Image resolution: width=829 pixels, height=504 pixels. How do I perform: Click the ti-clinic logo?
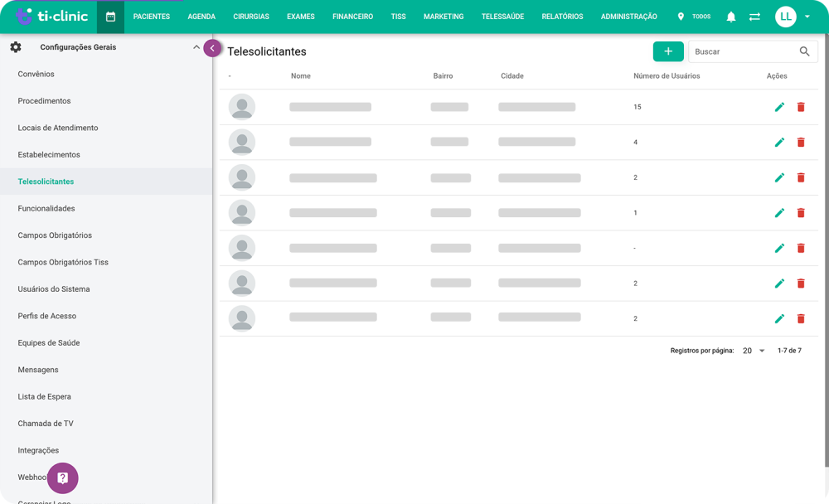point(51,17)
